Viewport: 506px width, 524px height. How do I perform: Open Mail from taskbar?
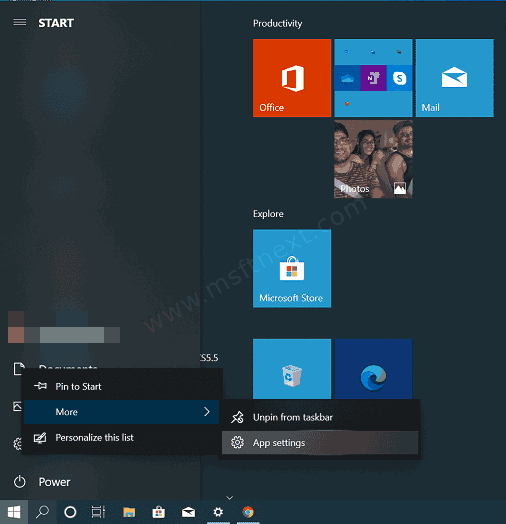tap(188, 512)
